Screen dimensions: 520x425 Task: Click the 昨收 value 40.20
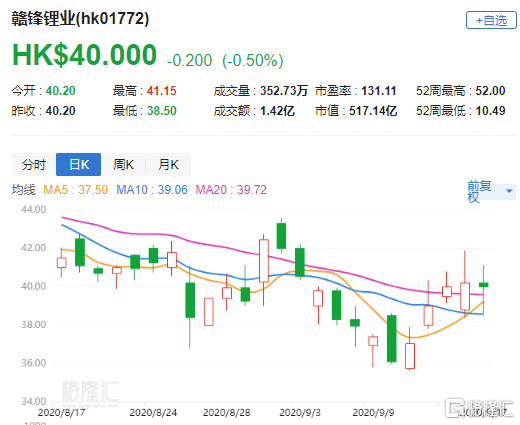(61, 111)
